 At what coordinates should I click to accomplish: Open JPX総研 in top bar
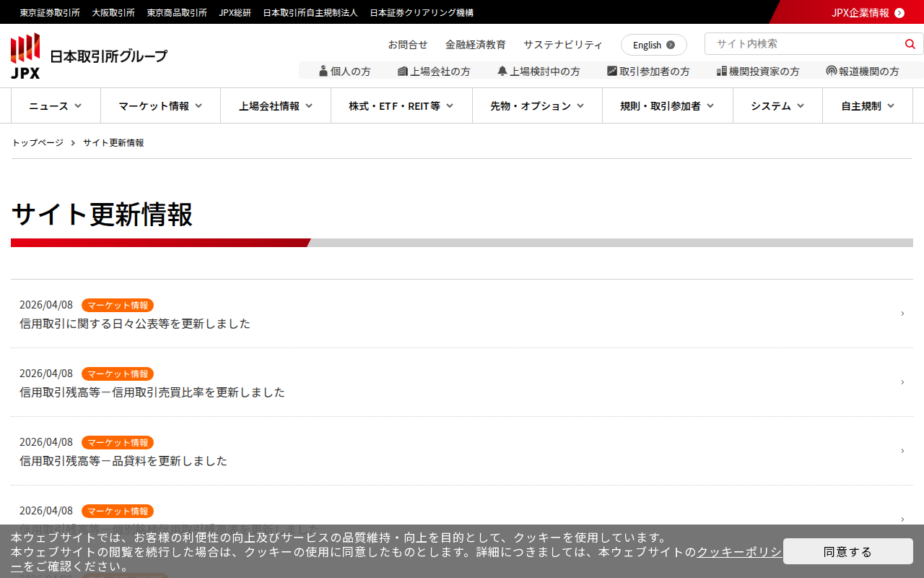point(235,13)
